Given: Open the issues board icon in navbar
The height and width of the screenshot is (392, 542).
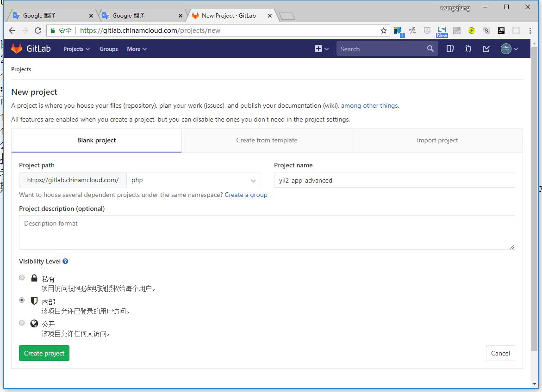Looking at the screenshot, I should (450, 49).
